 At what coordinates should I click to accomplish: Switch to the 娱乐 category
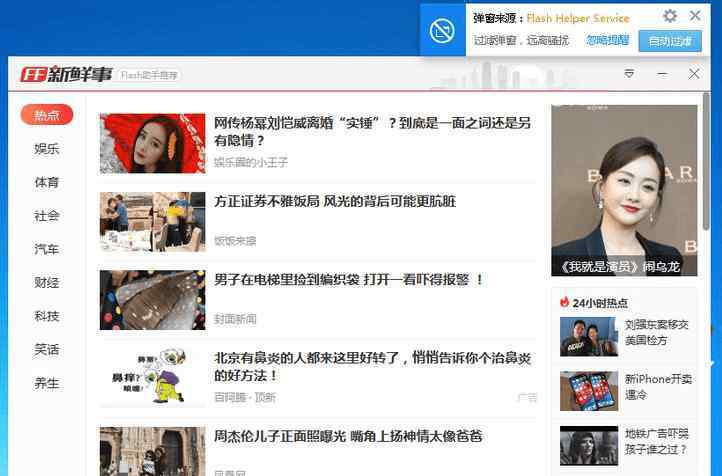tap(47, 149)
